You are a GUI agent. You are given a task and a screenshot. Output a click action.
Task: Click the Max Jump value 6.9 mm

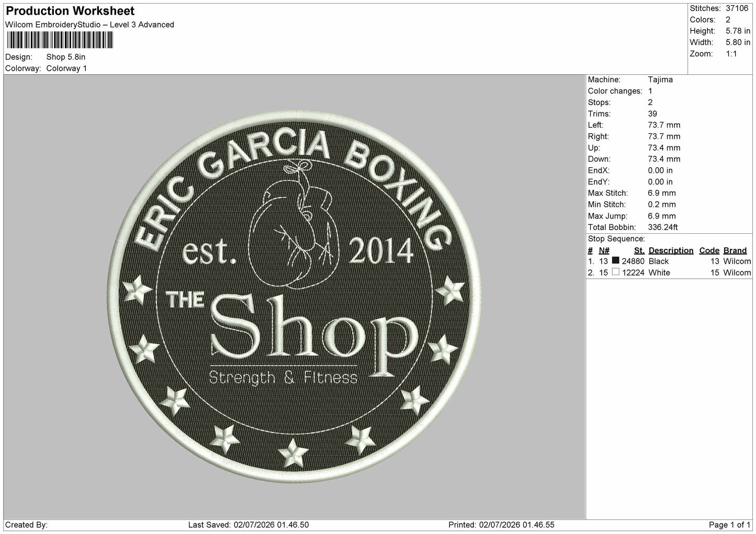(662, 216)
